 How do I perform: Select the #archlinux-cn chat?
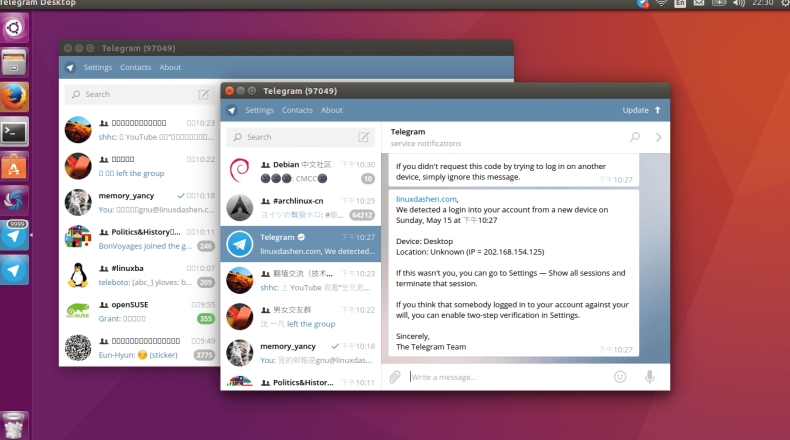coord(300,207)
